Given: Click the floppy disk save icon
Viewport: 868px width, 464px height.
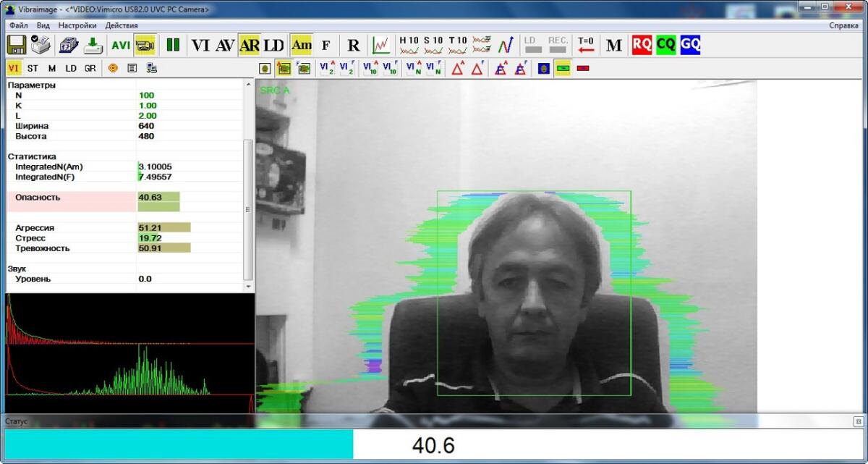Looking at the screenshot, I should pos(16,45).
